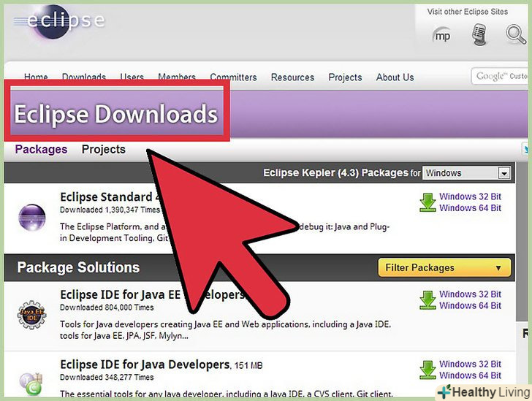Open the About Us menu item
This screenshot has width=532, height=401.
(395, 77)
